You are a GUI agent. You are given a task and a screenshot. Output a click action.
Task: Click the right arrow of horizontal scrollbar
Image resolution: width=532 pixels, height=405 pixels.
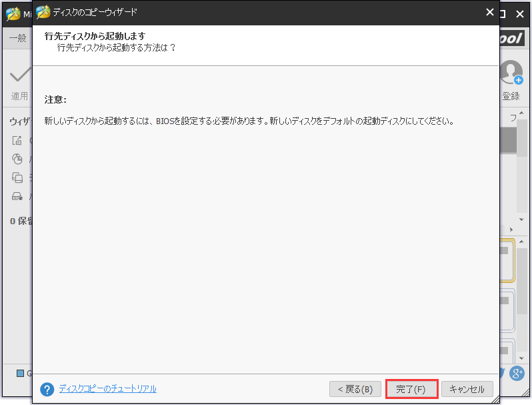(511, 230)
